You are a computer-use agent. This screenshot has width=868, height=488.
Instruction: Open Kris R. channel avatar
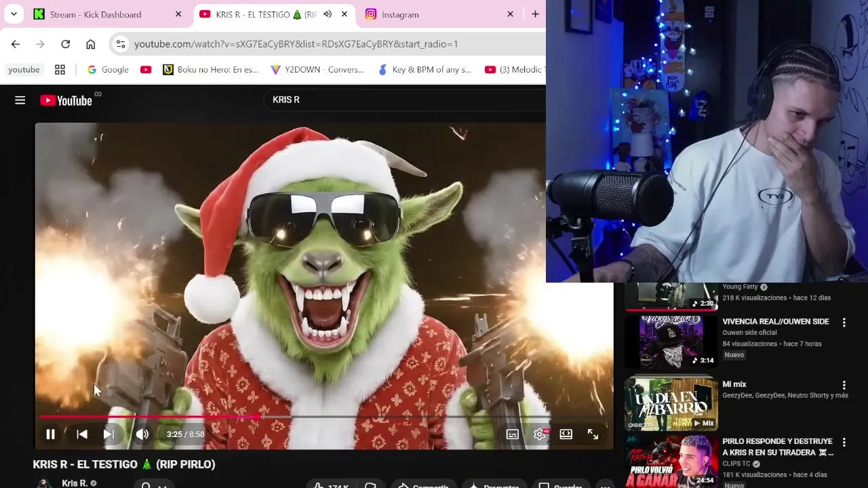click(45, 483)
